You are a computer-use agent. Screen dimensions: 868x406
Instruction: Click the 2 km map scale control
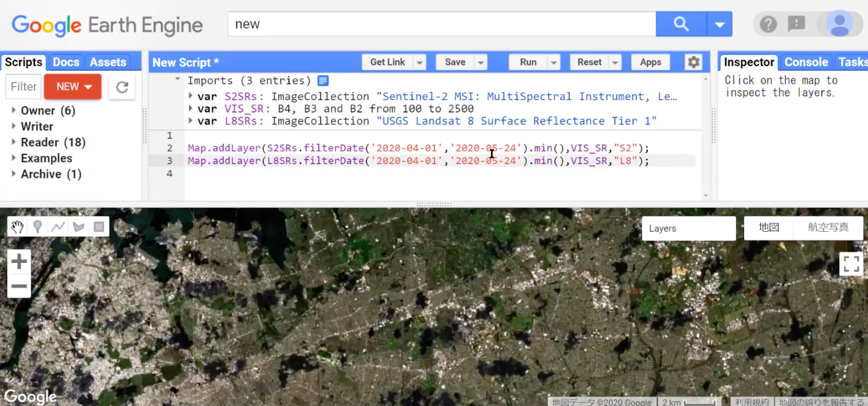[x=689, y=401]
